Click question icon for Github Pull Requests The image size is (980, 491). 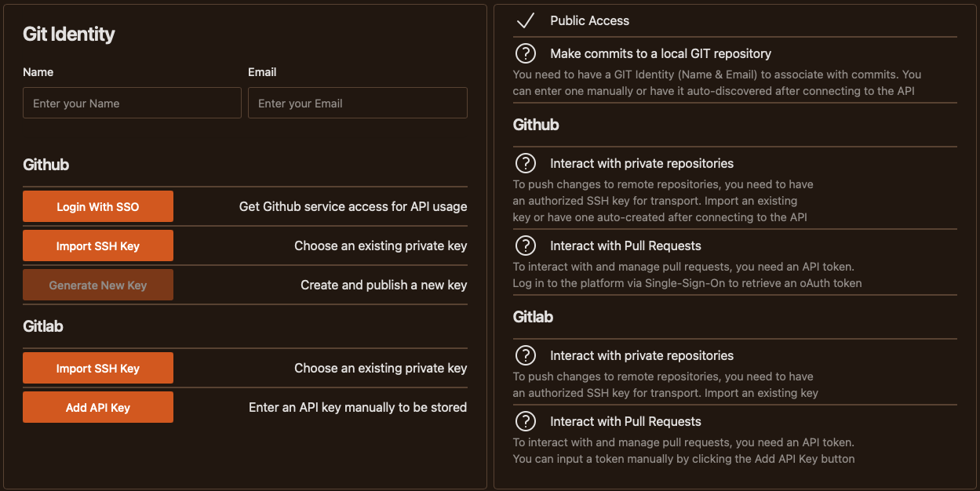point(525,245)
